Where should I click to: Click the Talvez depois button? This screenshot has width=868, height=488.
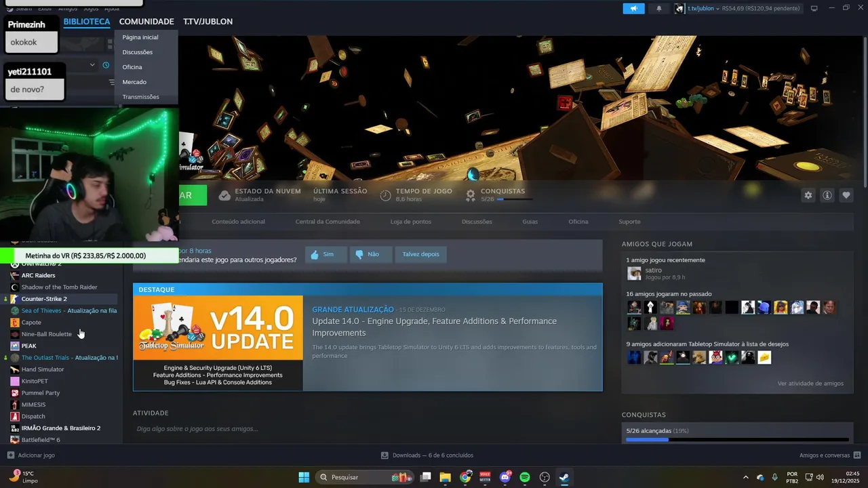point(420,255)
